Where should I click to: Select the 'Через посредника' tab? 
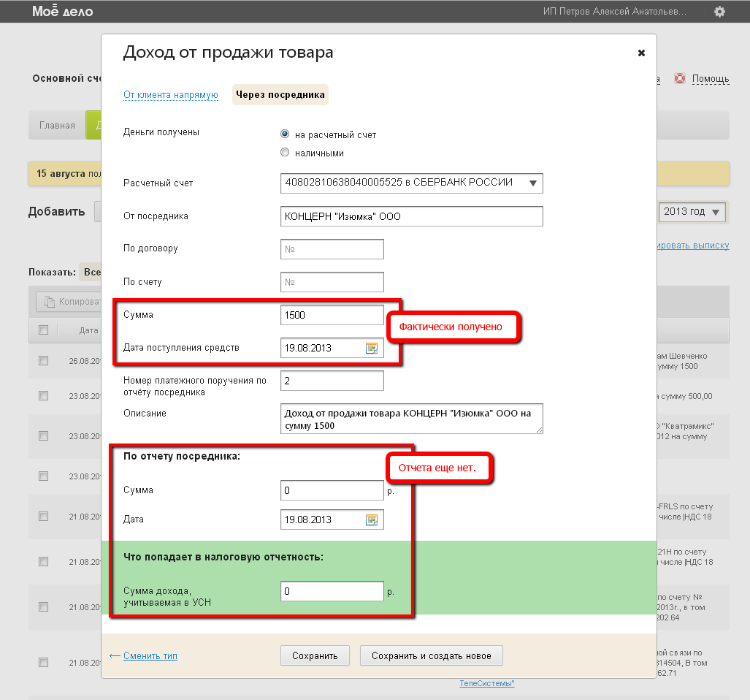tap(280, 95)
